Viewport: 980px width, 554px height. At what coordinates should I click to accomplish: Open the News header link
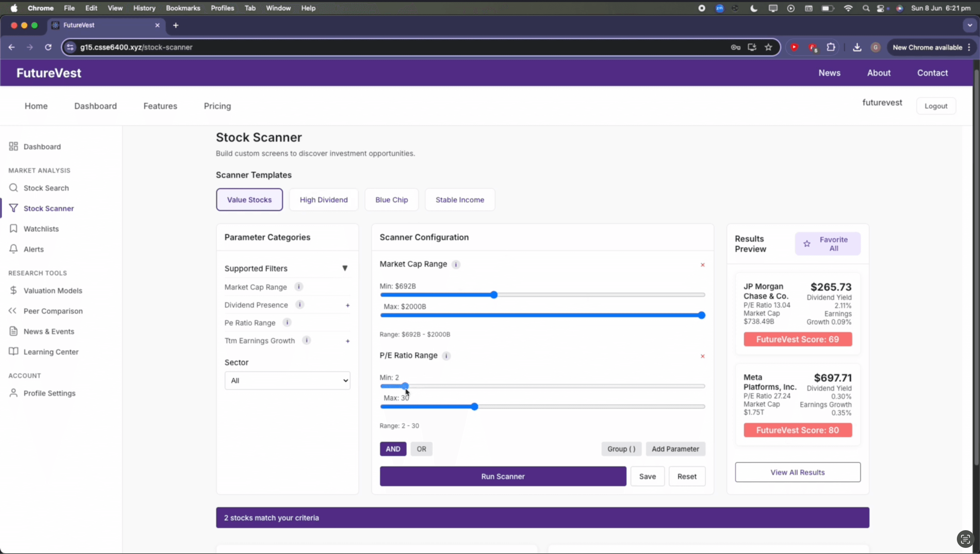(x=829, y=73)
